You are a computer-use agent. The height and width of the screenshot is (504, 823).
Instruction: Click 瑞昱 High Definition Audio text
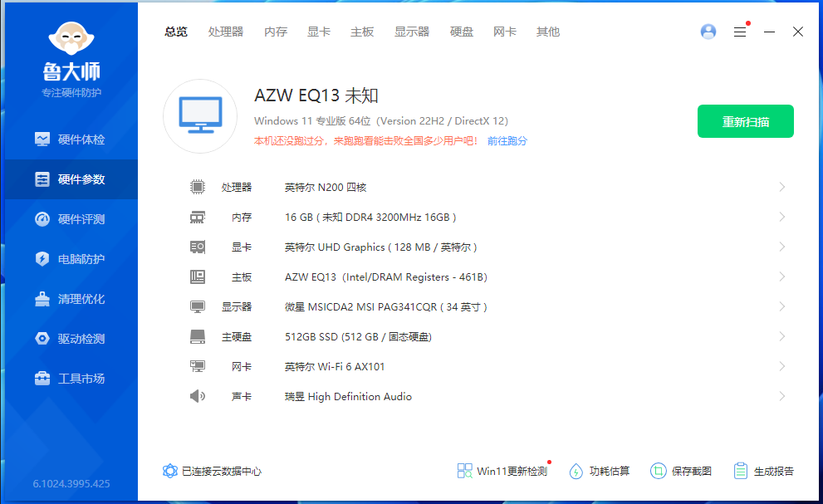(348, 397)
